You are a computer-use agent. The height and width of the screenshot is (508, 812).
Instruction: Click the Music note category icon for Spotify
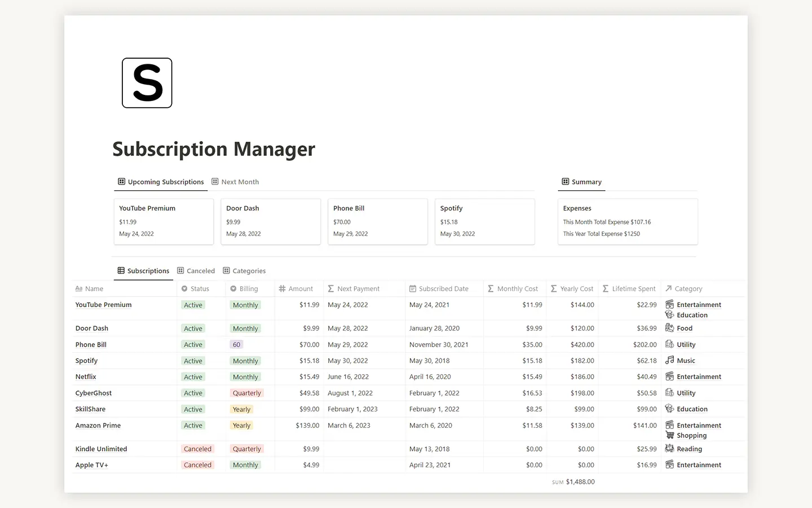tap(669, 360)
